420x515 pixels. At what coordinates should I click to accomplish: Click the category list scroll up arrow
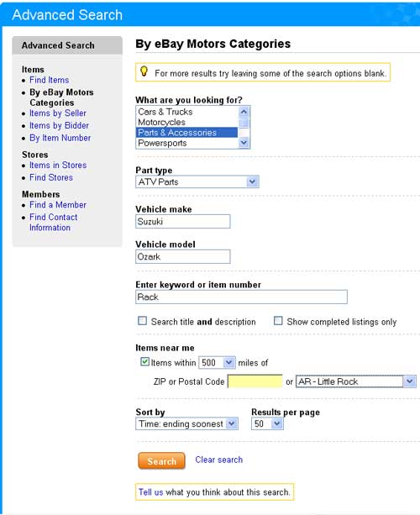[x=244, y=112]
